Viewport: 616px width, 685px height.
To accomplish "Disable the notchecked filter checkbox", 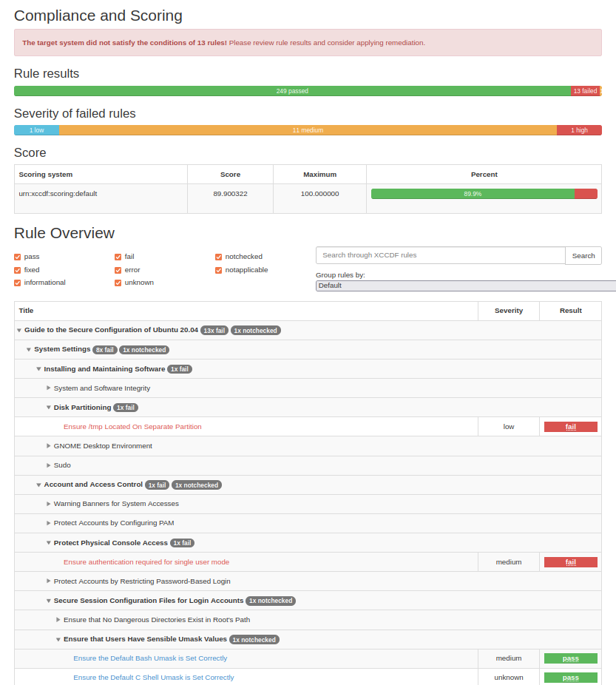I will pyautogui.click(x=218, y=257).
